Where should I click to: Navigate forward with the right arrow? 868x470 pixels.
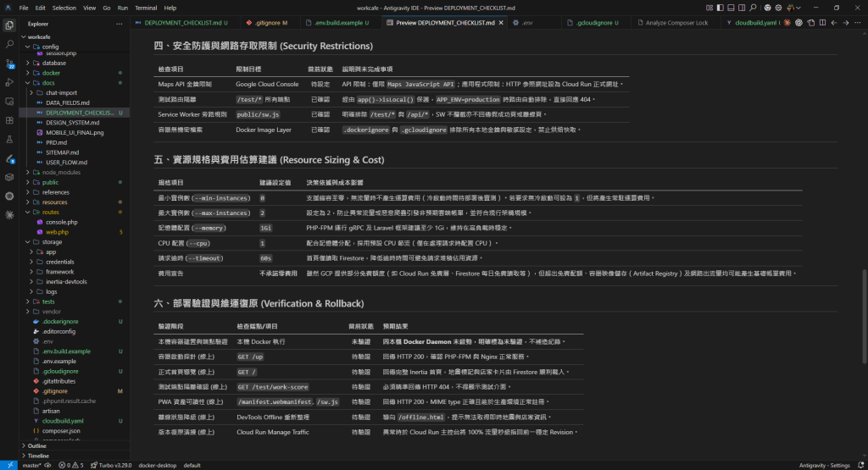click(x=846, y=23)
